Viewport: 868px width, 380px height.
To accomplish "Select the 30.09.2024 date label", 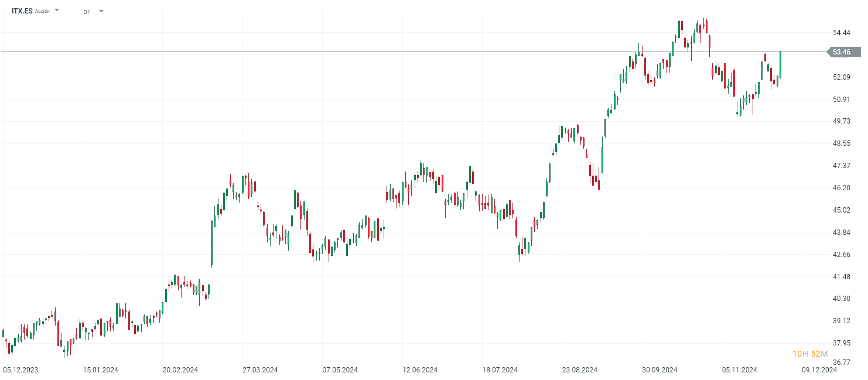I will 660,370.
